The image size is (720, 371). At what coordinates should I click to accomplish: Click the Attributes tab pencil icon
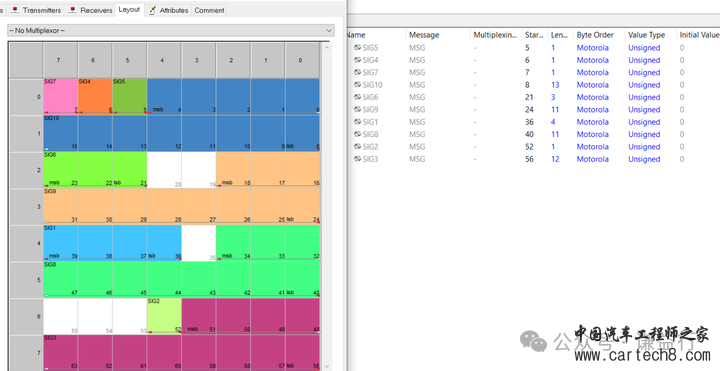[x=152, y=10]
